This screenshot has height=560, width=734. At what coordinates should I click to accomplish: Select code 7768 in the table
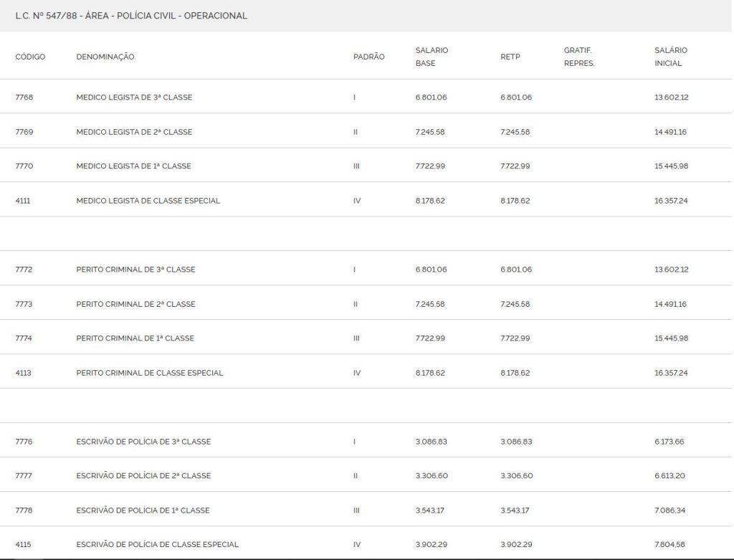coord(24,98)
